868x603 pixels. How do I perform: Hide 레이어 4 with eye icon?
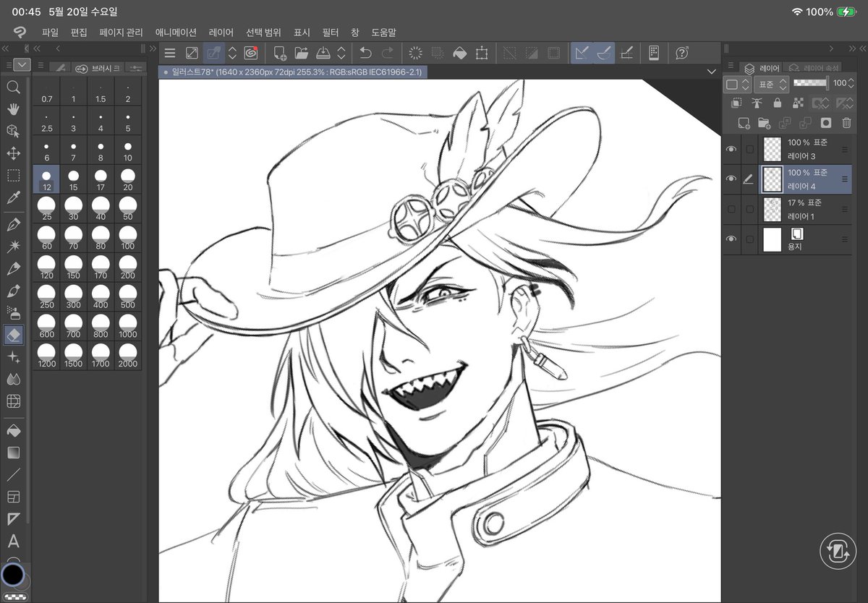click(x=731, y=179)
